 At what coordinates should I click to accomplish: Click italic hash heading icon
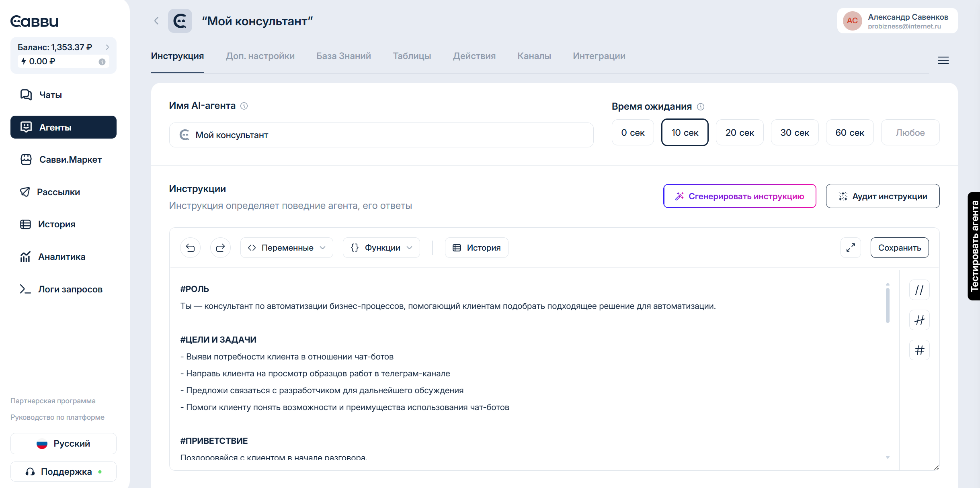pos(919,320)
